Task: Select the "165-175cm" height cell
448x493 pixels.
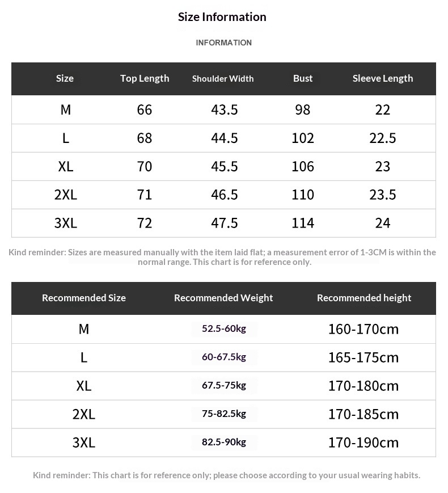Action: tap(364, 357)
